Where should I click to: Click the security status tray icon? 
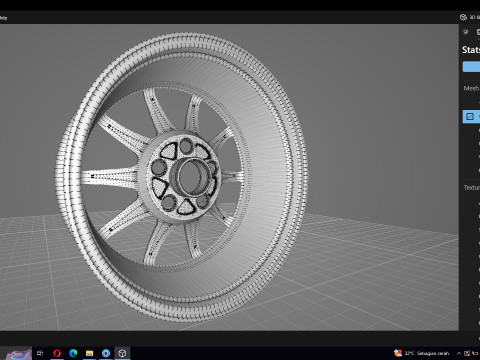pos(467,353)
